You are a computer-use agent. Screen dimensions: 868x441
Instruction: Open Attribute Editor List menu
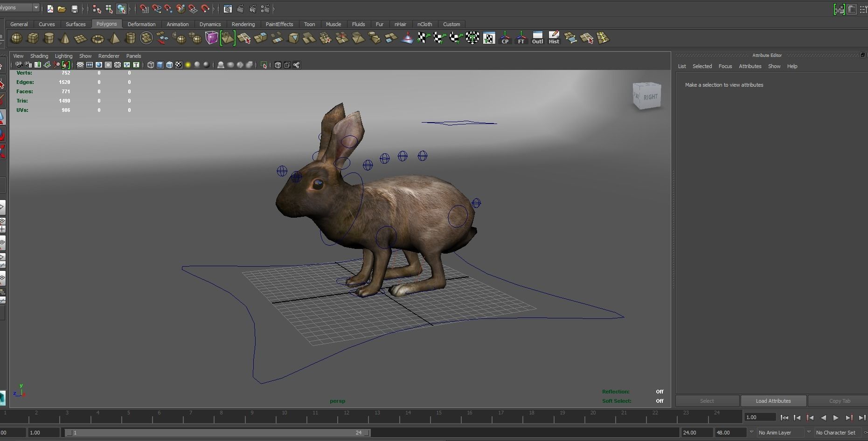(x=682, y=66)
